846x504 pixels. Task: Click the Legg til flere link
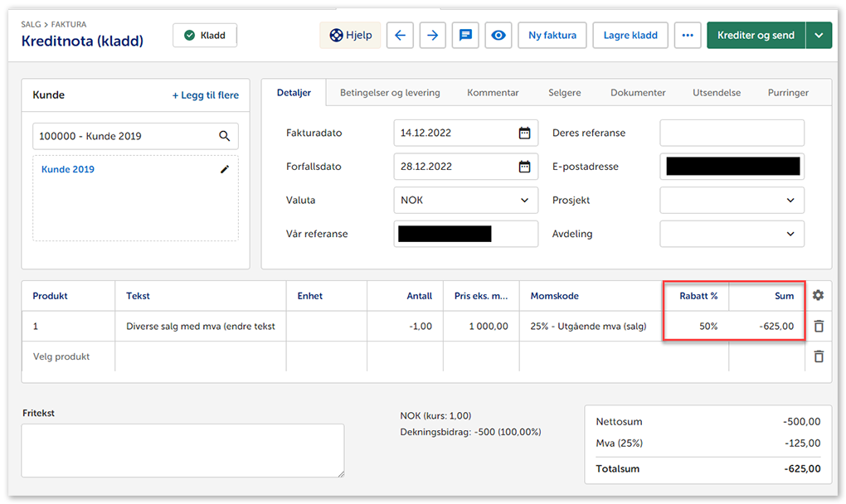pyautogui.click(x=205, y=95)
